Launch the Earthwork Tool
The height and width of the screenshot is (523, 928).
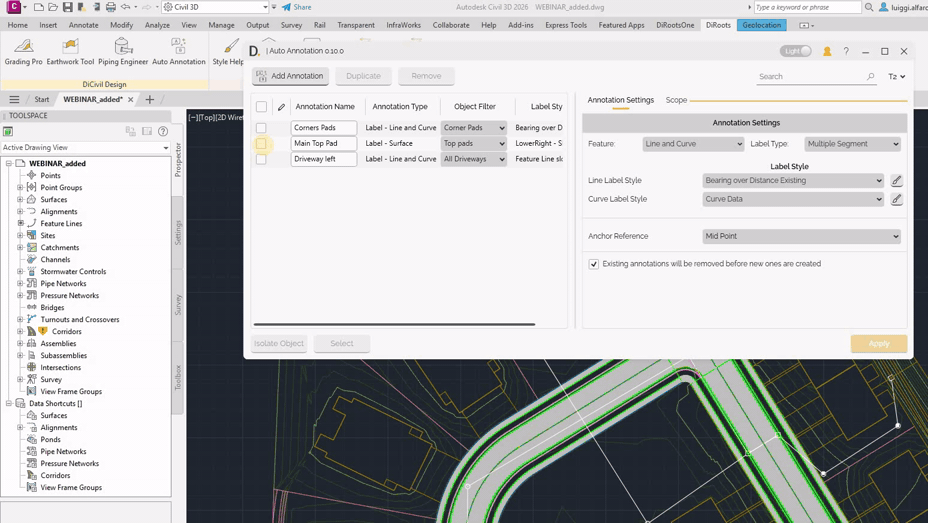point(70,51)
